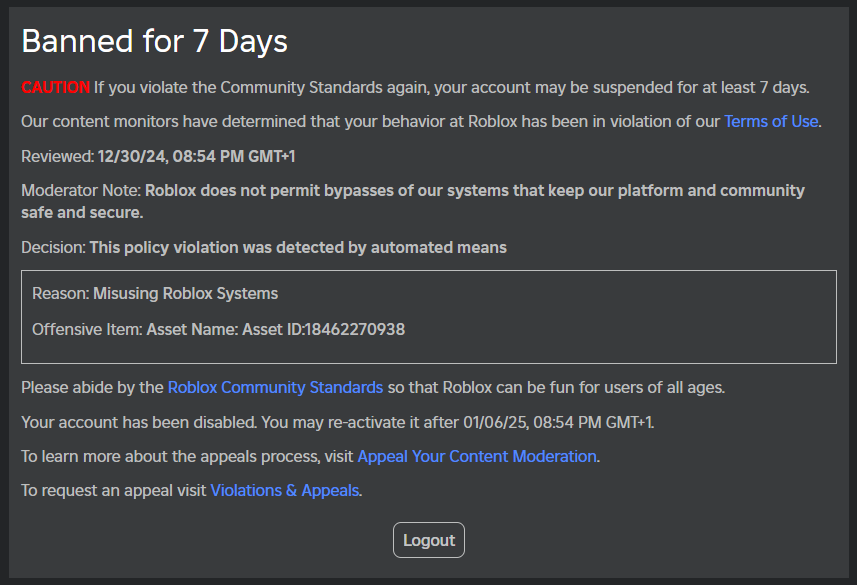The width and height of the screenshot is (857, 585).
Task: Open Appeal Your Content Moderation link
Action: tap(477, 456)
